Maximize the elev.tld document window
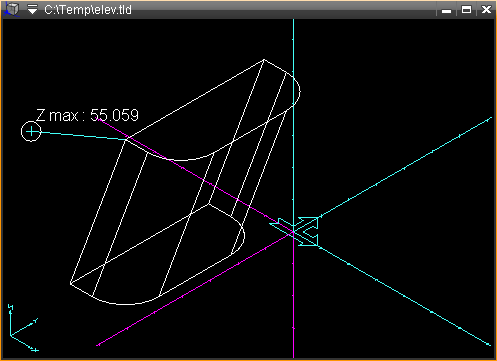This screenshot has height=361, width=497. point(466,10)
